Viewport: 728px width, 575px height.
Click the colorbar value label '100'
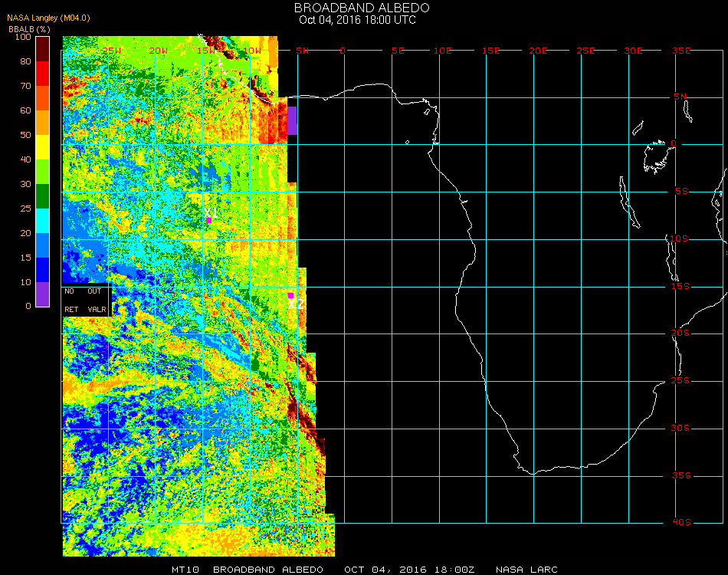point(23,37)
